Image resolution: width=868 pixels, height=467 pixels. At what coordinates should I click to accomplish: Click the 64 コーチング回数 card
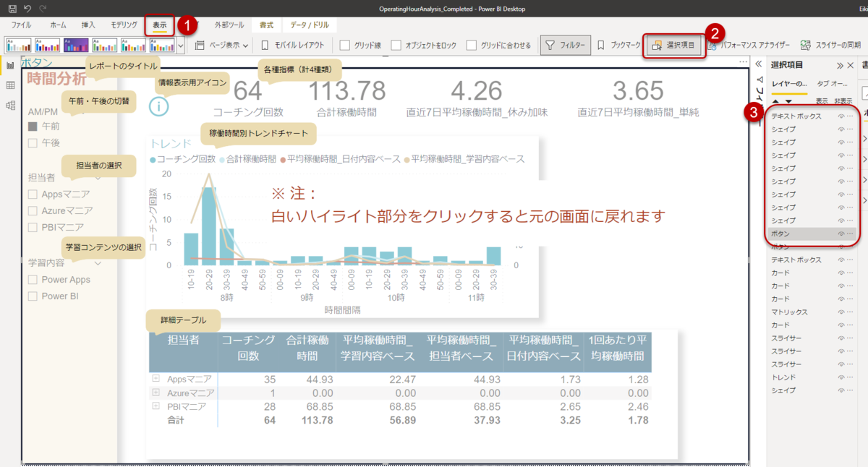coord(248,99)
